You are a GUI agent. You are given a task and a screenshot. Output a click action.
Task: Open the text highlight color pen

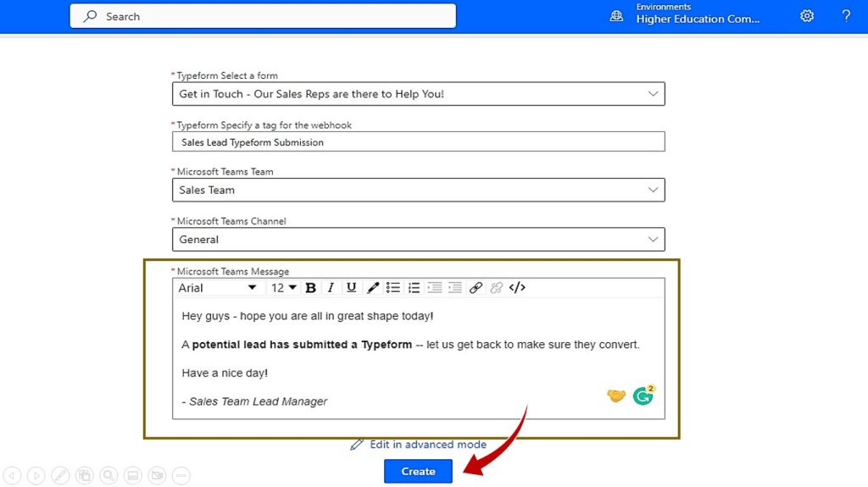tap(373, 288)
